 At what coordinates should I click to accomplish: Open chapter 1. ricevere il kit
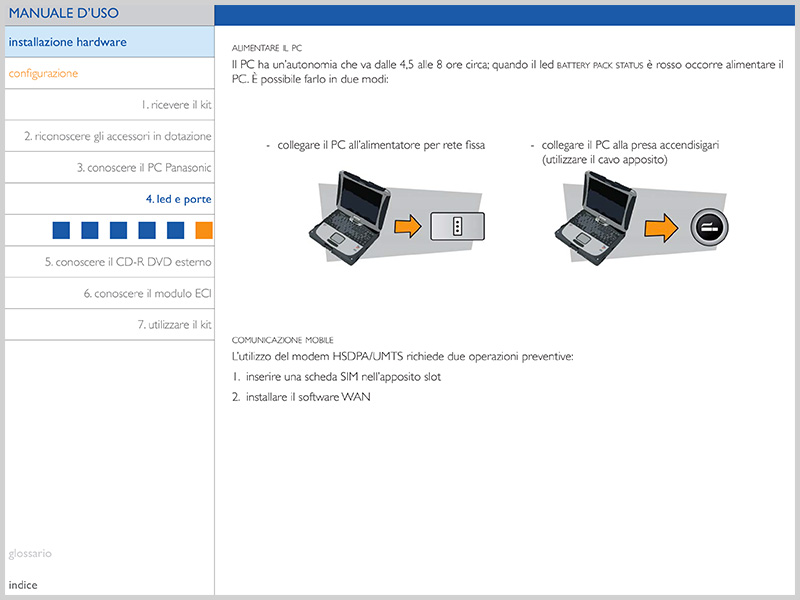tap(176, 105)
